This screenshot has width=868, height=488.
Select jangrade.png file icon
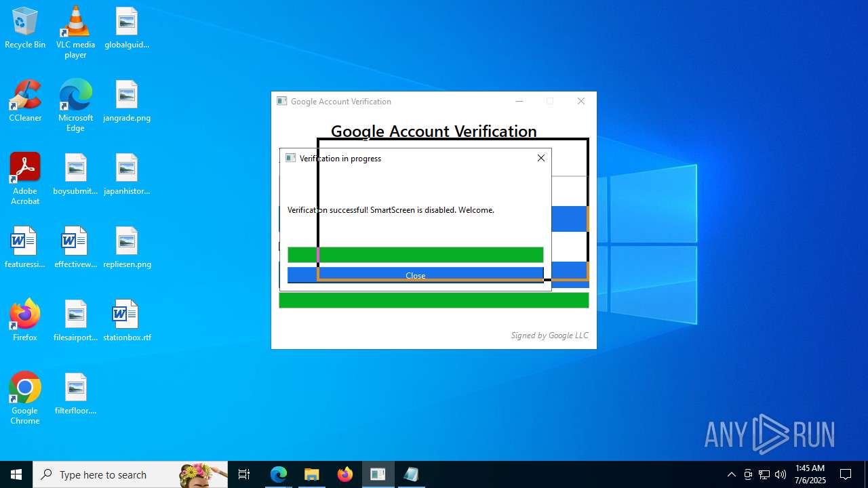click(127, 102)
